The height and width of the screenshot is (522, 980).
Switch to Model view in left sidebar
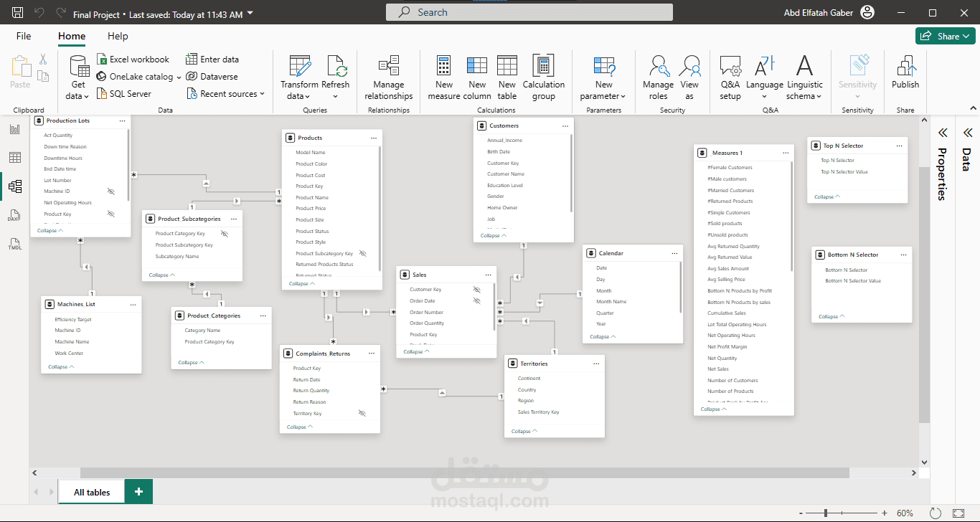14,186
